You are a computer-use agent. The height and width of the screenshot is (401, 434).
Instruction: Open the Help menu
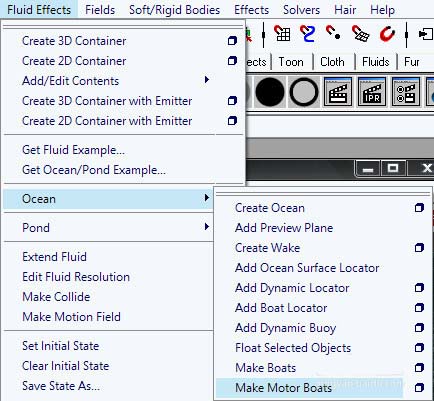(x=382, y=10)
